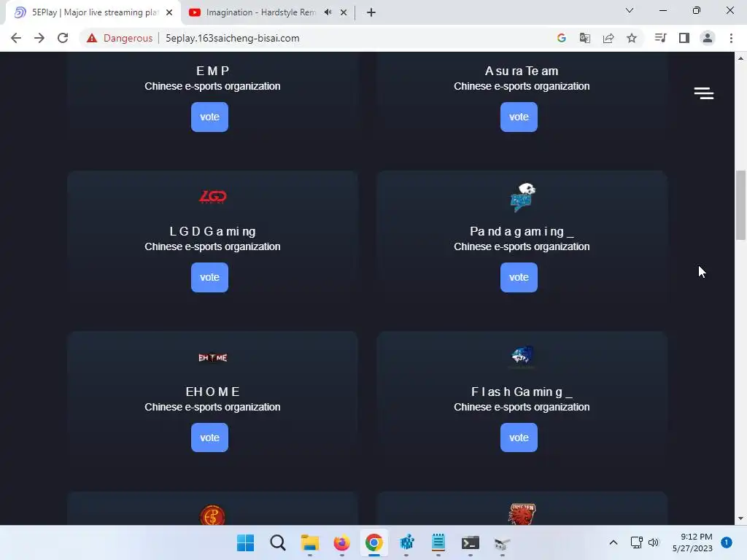747x560 pixels.
Task: Vote for EMP team
Action: point(209,117)
